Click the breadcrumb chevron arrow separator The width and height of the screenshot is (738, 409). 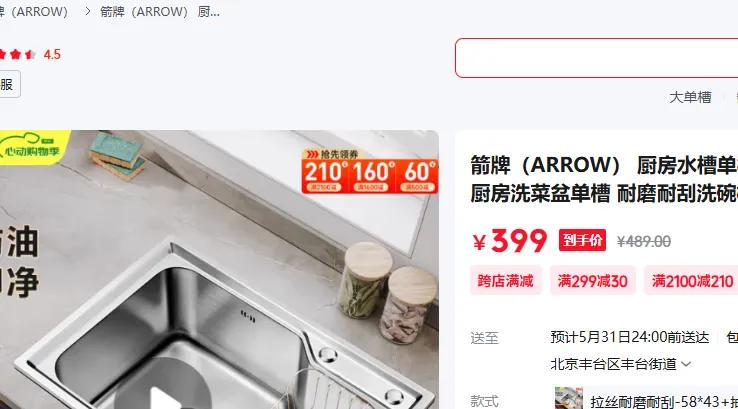click(x=88, y=12)
